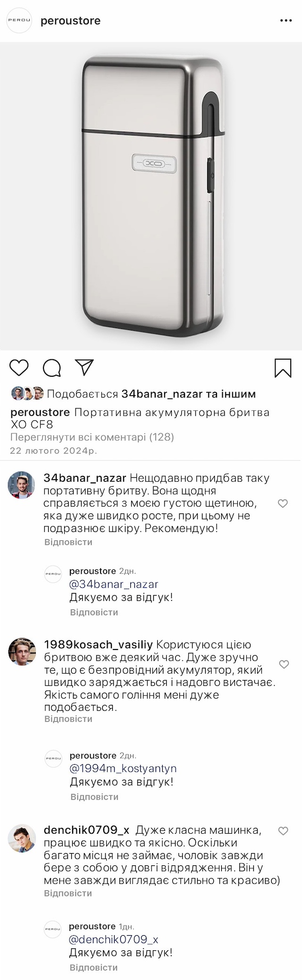Reply to denchik0709_x's comment

point(68,893)
